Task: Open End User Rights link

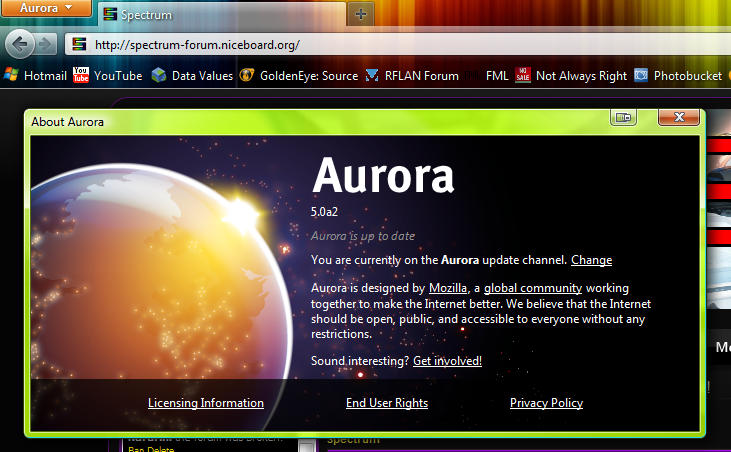Action: pyautogui.click(x=387, y=403)
